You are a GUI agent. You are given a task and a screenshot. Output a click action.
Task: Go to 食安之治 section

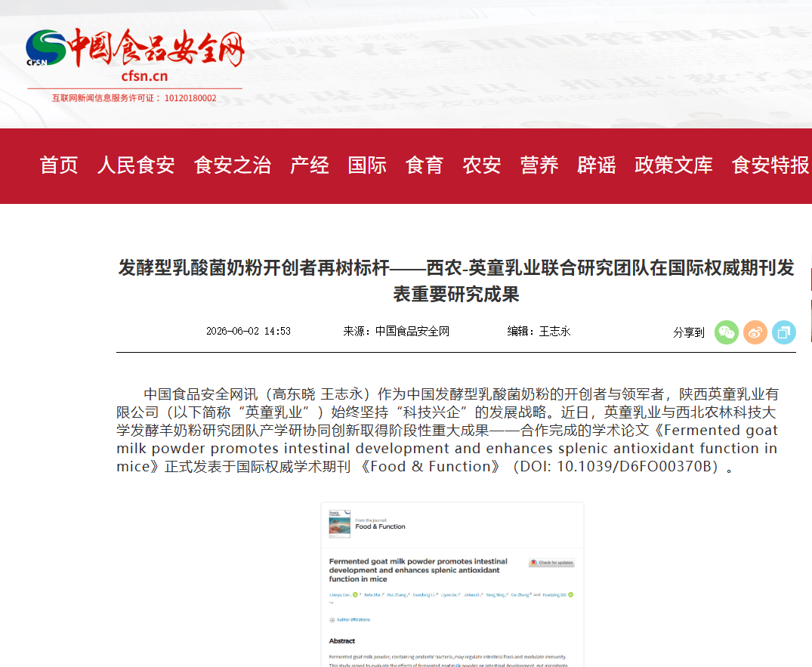pos(233,165)
